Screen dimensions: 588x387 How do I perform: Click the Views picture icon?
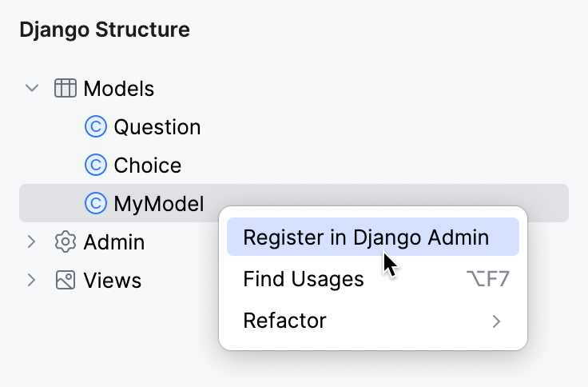click(65, 280)
